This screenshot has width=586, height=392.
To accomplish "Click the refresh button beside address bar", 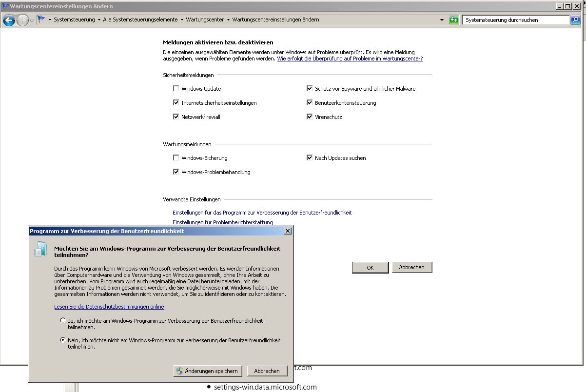I will coord(454,20).
